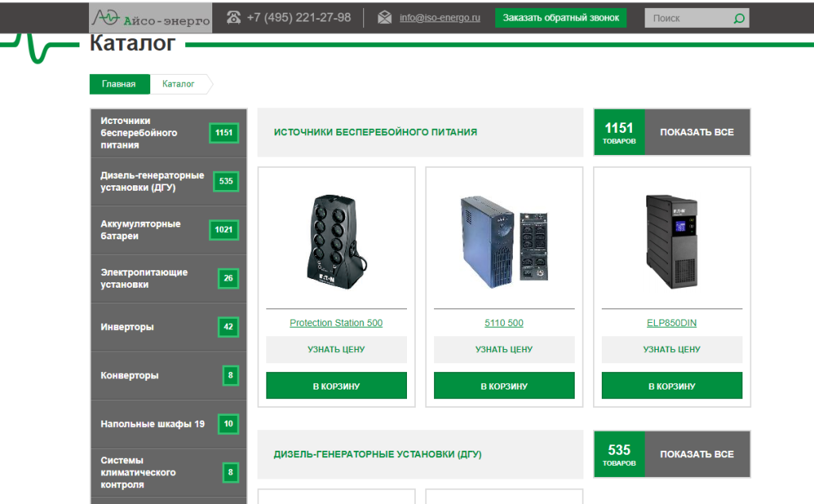The height and width of the screenshot is (504, 814).
Task: Click the 10 count badge in sidebar
Action: (x=228, y=424)
